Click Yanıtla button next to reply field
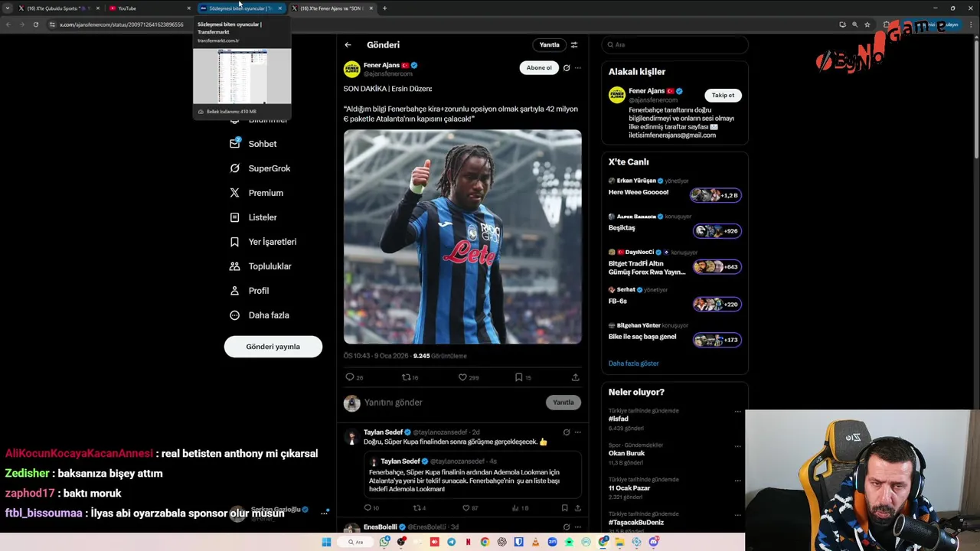Viewport: 980px width, 551px height. click(563, 403)
